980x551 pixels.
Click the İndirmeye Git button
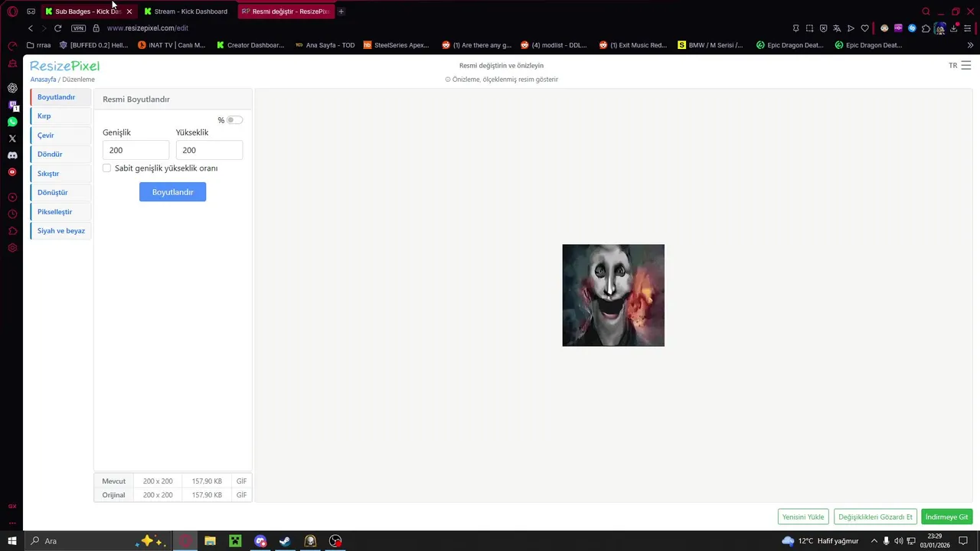point(947,517)
